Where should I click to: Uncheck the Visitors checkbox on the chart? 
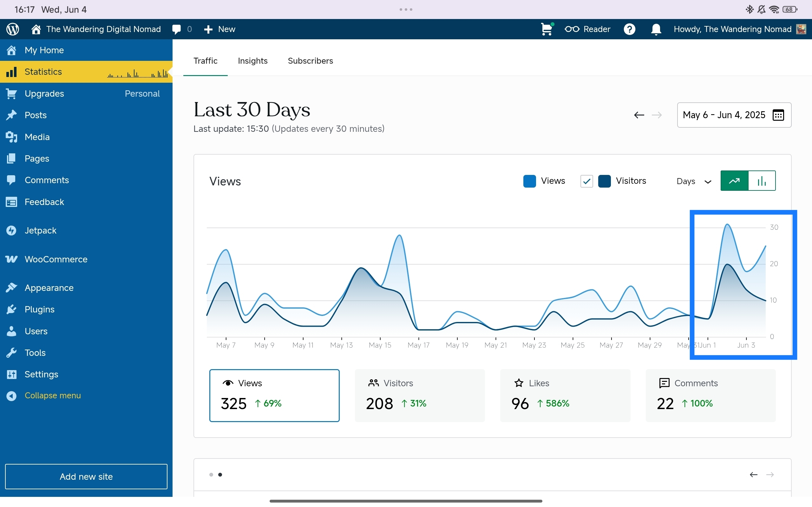click(586, 181)
